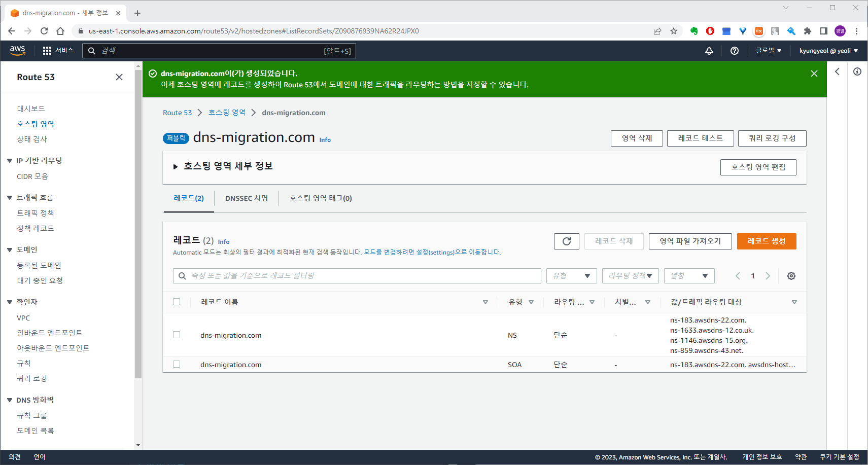Open browser home page
This screenshot has height=465, width=868.
pyautogui.click(x=60, y=31)
